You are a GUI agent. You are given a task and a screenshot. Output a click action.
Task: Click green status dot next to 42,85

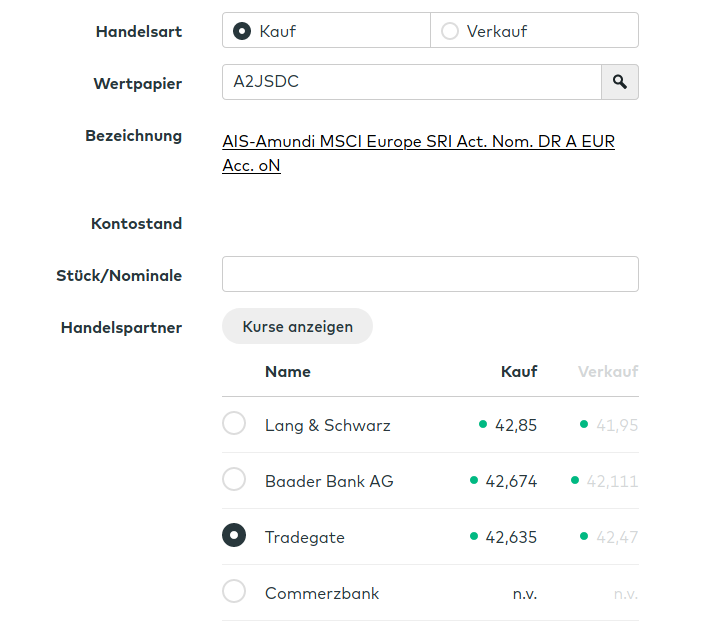(483, 424)
